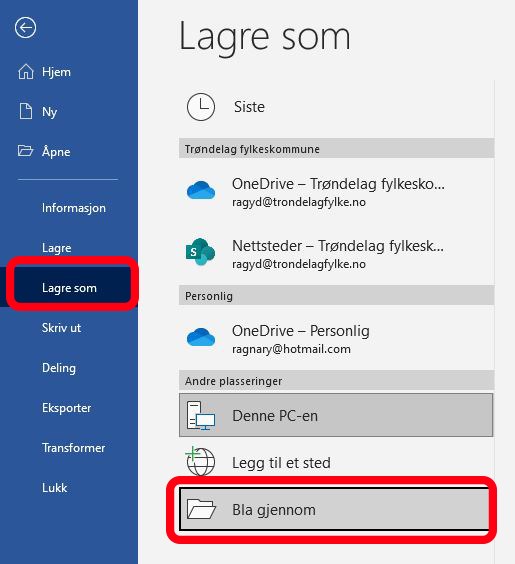The width and height of the screenshot is (515, 564).
Task: Open the Eksporter option
Action: click(67, 408)
